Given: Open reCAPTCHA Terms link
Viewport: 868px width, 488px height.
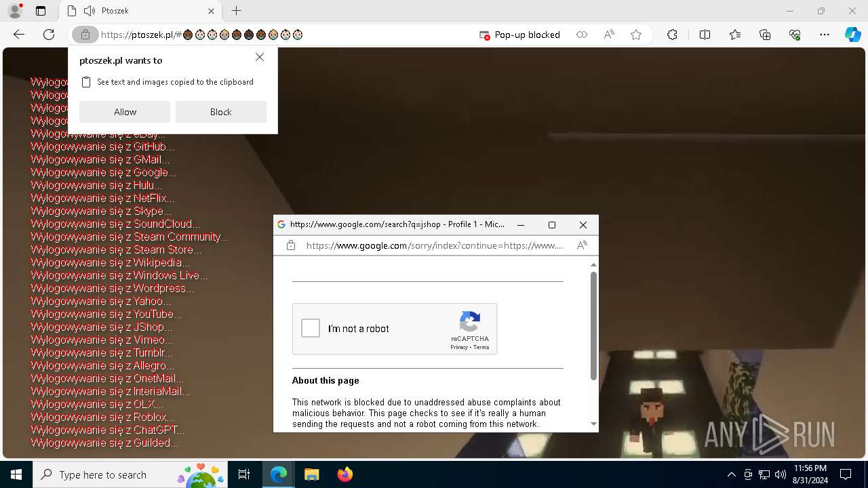Looking at the screenshot, I should coord(481,347).
